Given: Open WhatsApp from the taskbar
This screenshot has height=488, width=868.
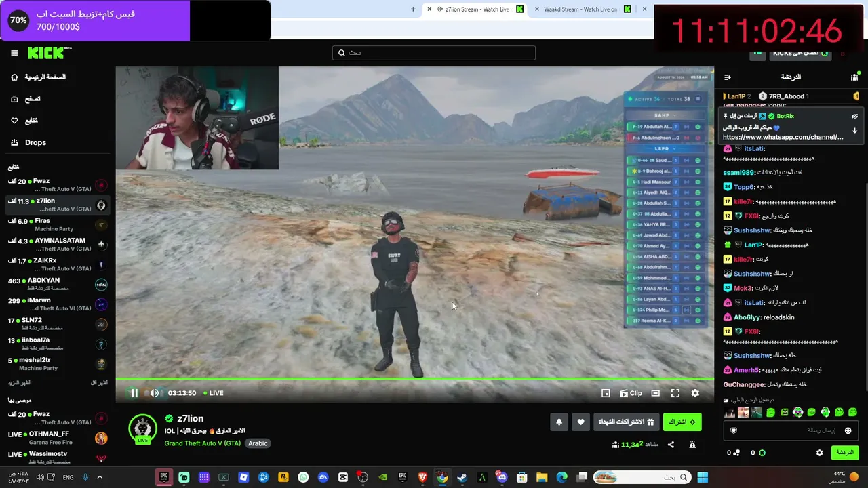Looking at the screenshot, I should [x=303, y=477].
